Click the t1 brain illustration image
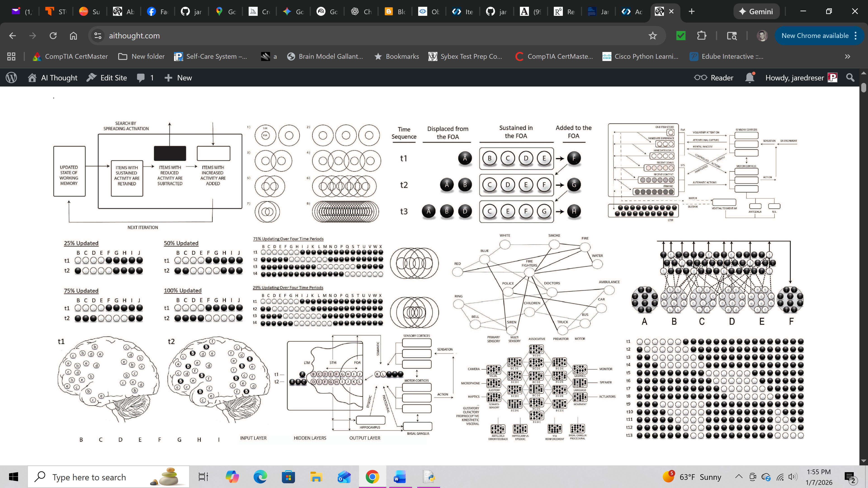The image size is (868, 488). [108, 380]
